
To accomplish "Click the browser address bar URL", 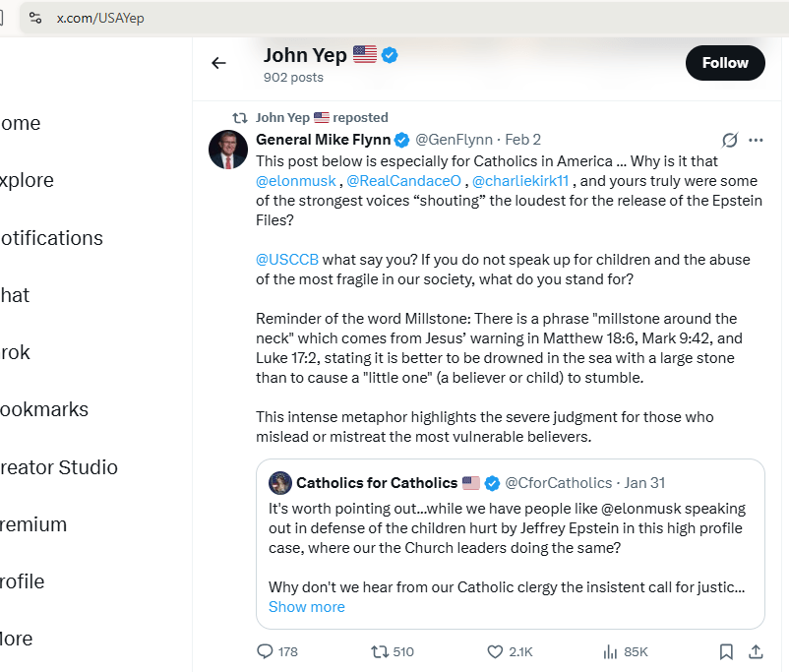I will [x=100, y=18].
